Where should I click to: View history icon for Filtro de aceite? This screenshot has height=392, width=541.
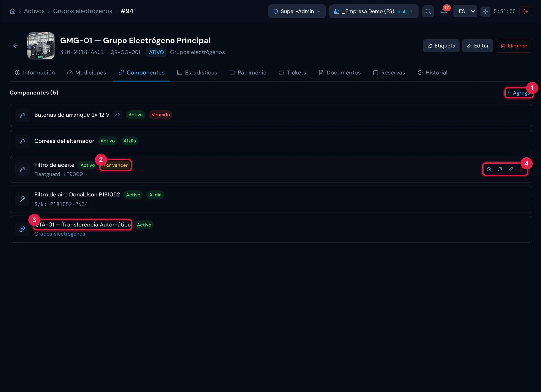489,169
